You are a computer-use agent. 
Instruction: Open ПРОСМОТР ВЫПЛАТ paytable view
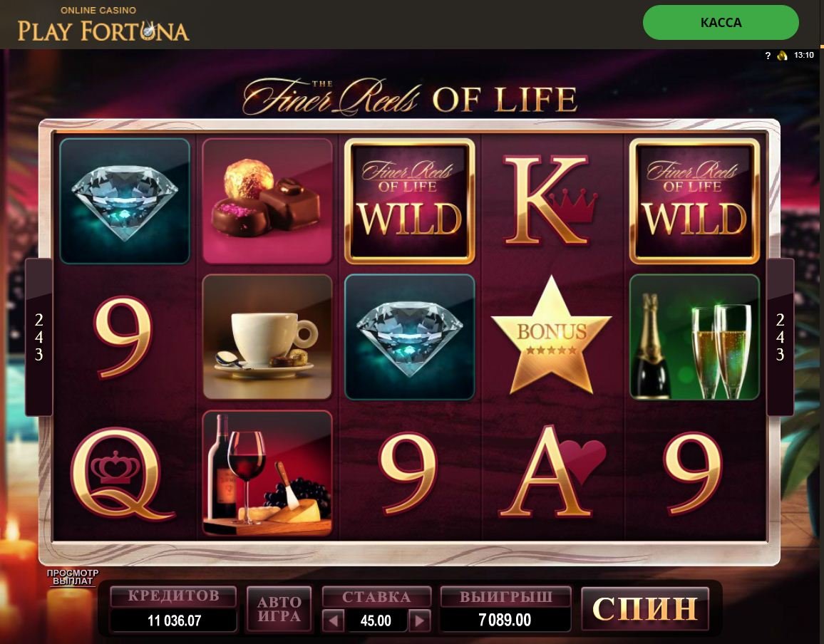[x=73, y=577]
